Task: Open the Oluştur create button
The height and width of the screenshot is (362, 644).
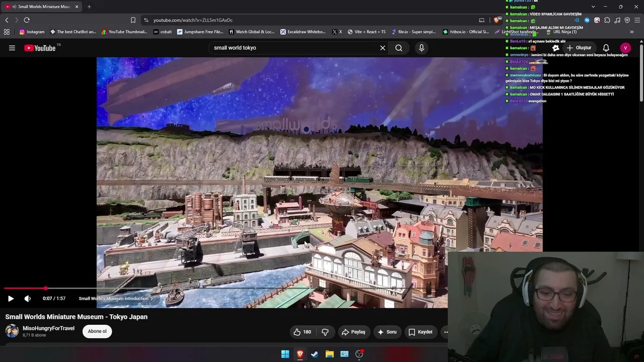Action: pyautogui.click(x=579, y=48)
